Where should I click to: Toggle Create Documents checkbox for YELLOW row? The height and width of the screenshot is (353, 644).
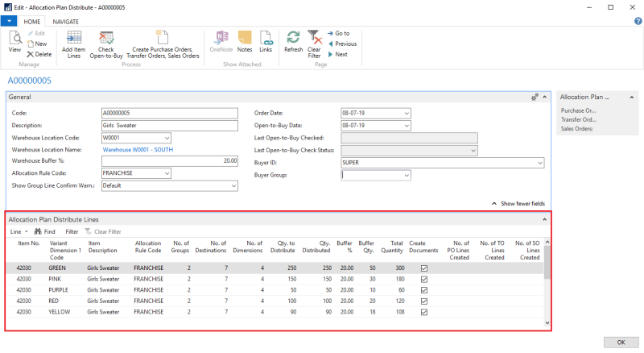(423, 311)
